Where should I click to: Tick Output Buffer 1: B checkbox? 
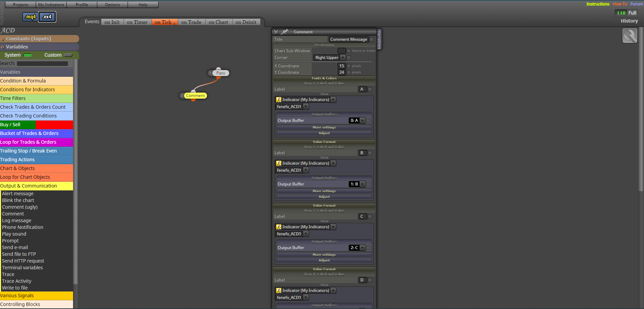point(368,184)
